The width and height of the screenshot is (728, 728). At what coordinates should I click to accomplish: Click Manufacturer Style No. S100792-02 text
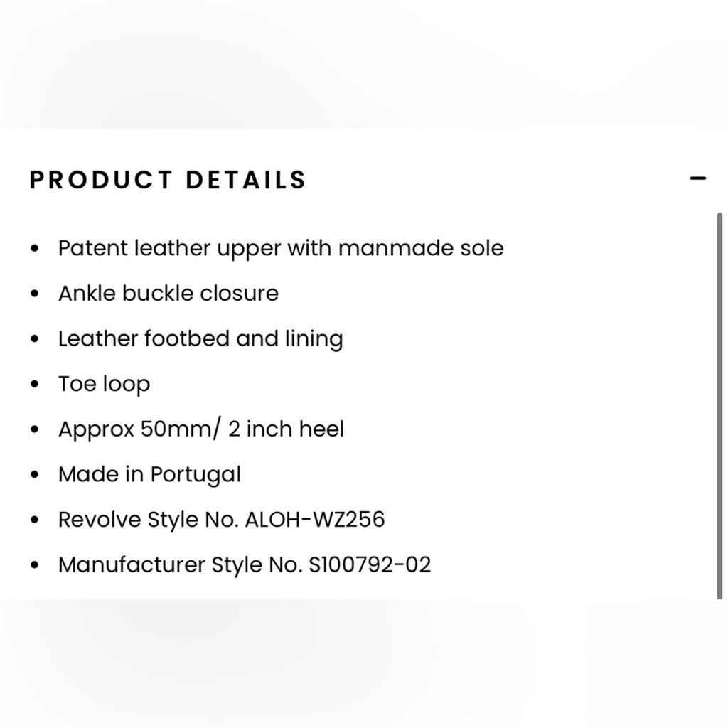245,565
